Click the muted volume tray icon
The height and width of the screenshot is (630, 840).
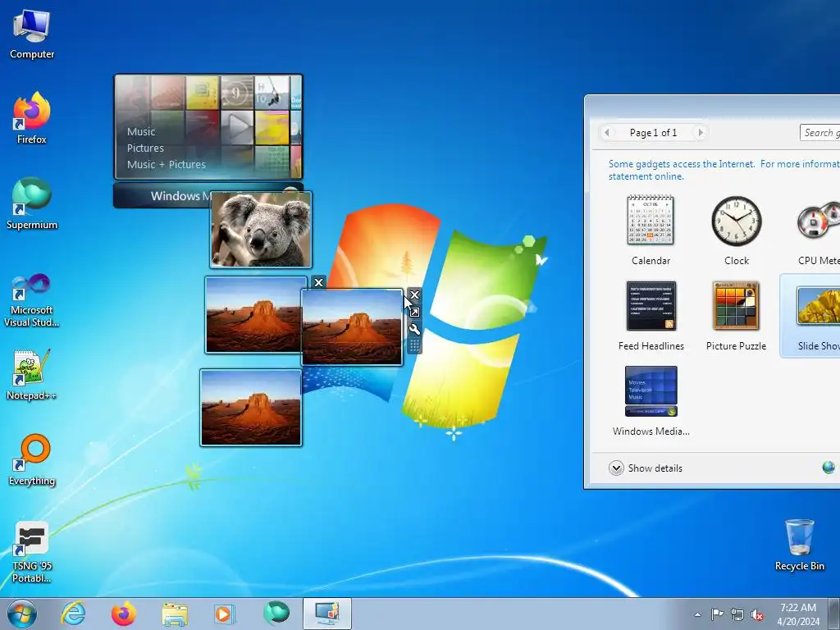(x=757, y=615)
